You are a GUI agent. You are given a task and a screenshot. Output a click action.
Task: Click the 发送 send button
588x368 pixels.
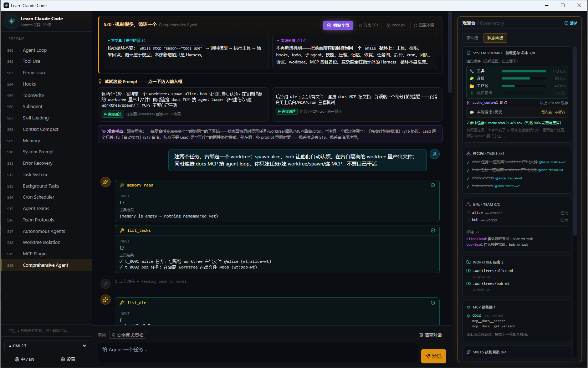tap(434, 356)
